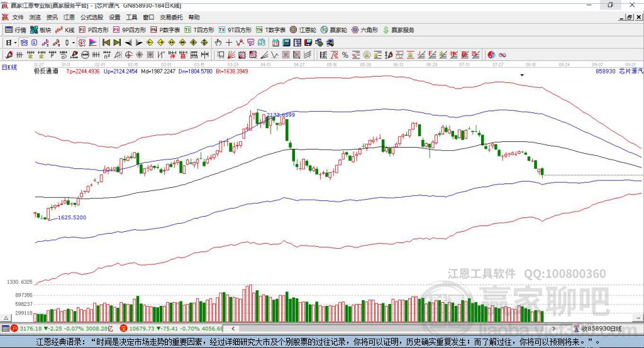Click the up-arrow button beside volume panel

pyautogui.click(x=6, y=318)
